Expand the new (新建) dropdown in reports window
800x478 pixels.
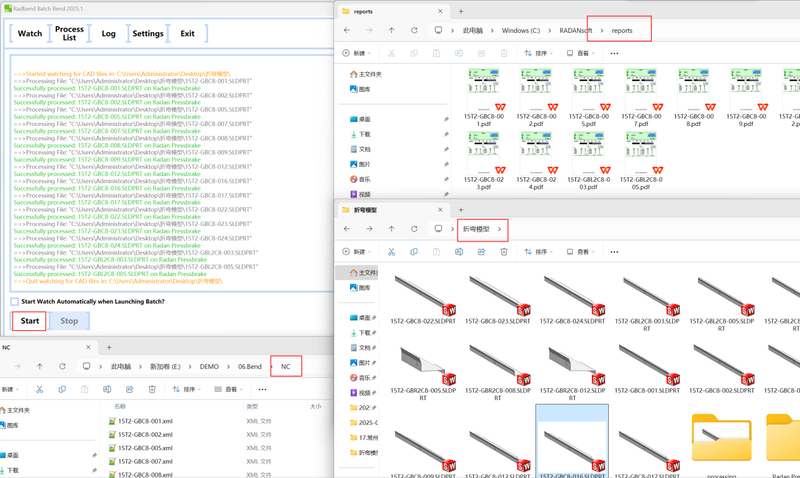point(357,53)
